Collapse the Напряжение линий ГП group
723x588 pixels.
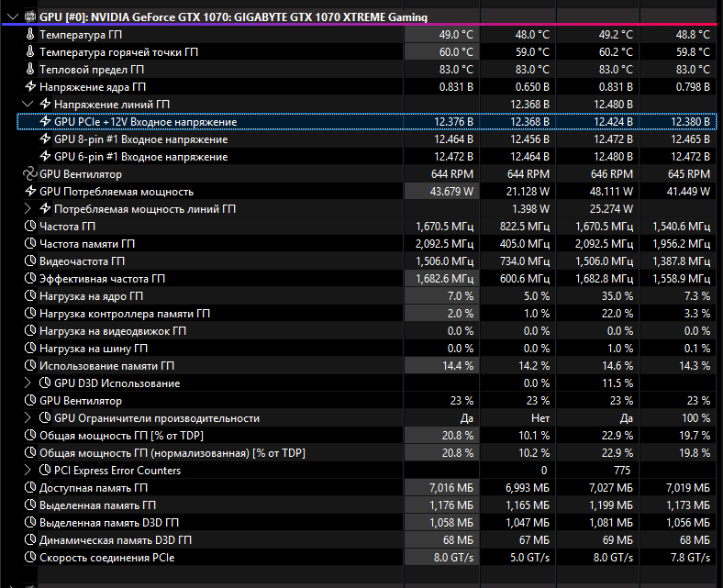pos(28,105)
